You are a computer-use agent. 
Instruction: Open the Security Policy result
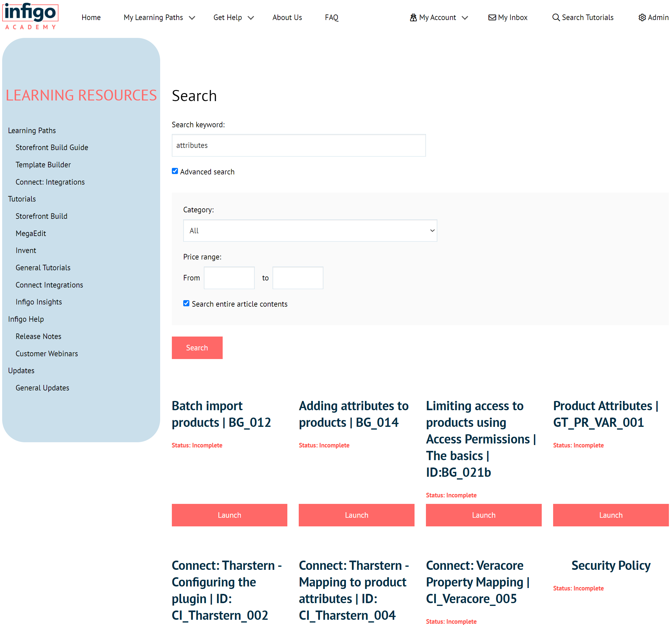point(611,566)
